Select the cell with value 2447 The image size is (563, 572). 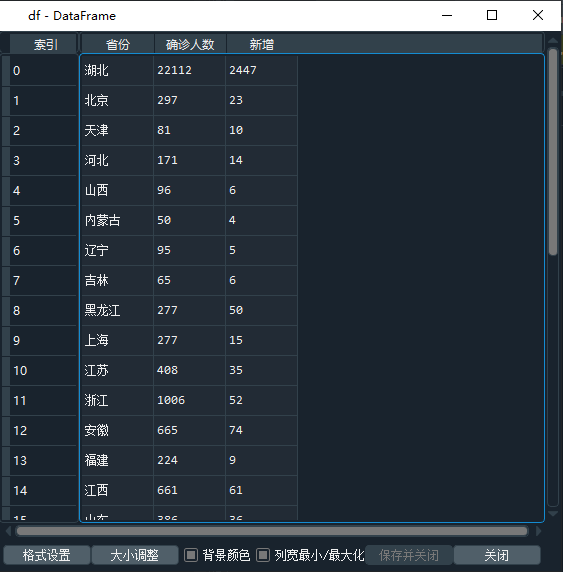pos(262,70)
